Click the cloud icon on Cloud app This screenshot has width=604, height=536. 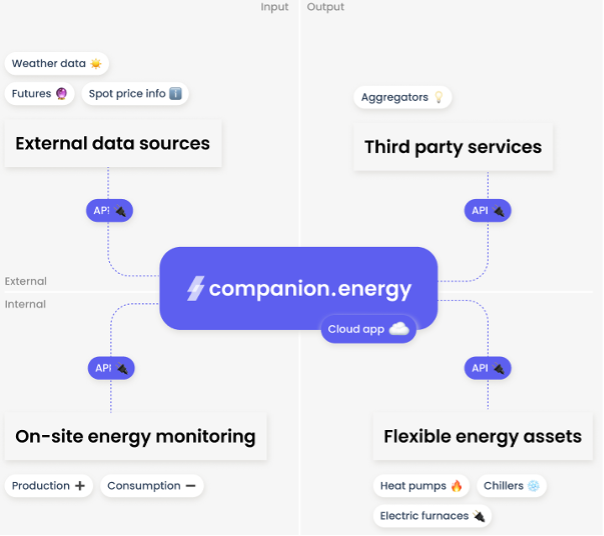pos(399,329)
